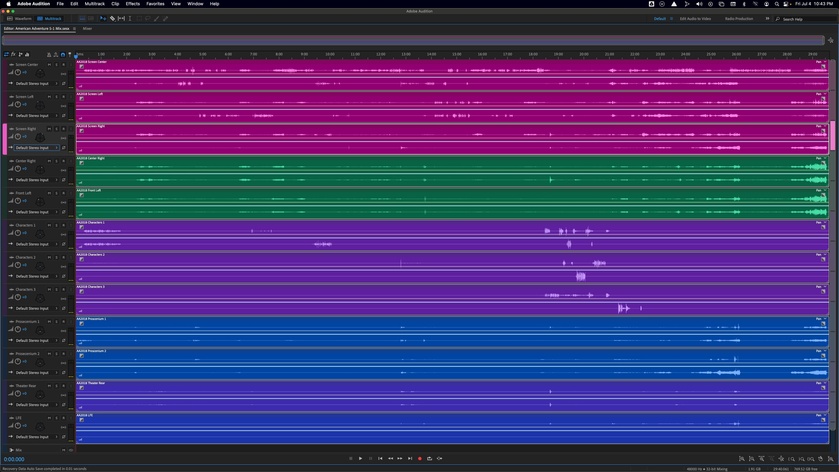Move playhead to previous marker

click(x=380, y=459)
